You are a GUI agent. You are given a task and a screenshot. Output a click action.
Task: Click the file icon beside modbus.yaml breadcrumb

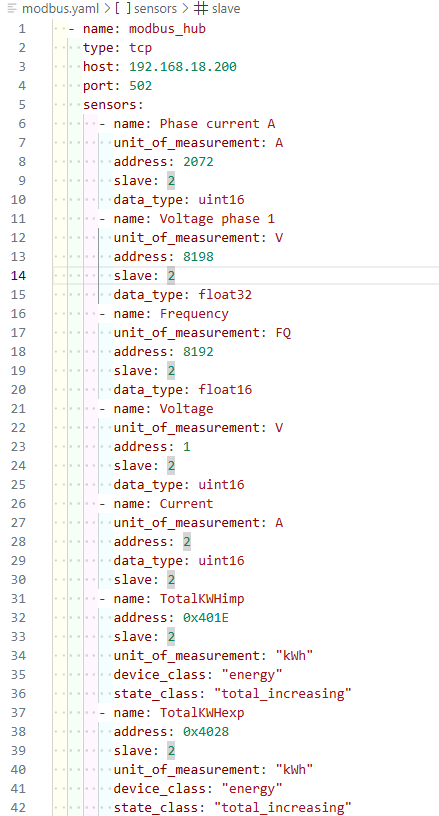(12, 9)
